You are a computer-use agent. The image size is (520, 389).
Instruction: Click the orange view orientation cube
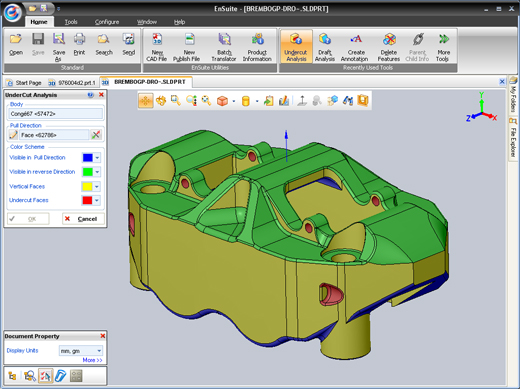coord(222,101)
